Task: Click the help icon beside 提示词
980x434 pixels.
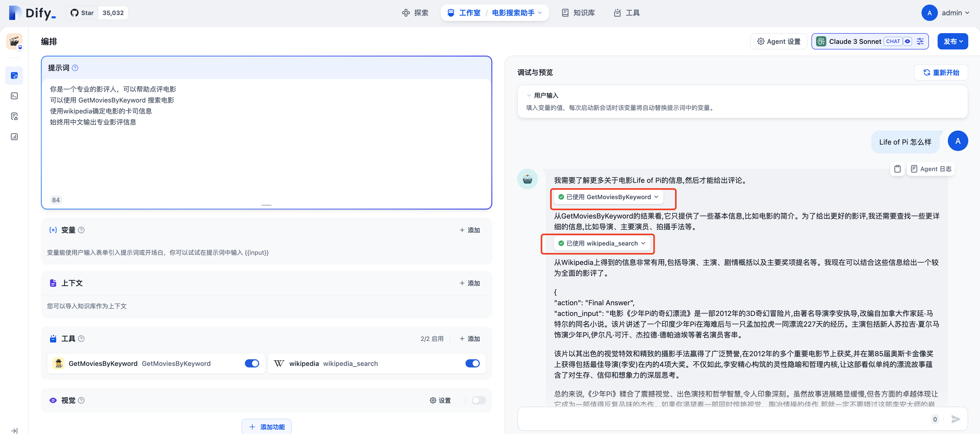Action: (x=75, y=68)
